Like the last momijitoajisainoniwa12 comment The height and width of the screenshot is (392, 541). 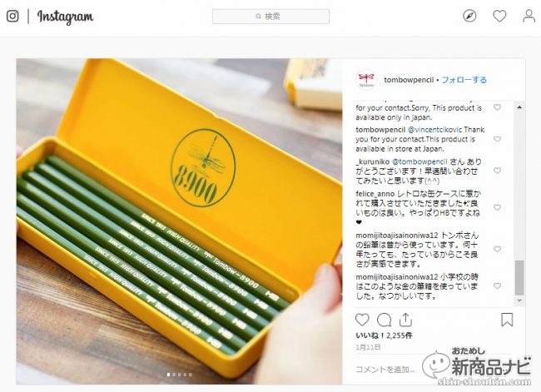(497, 285)
